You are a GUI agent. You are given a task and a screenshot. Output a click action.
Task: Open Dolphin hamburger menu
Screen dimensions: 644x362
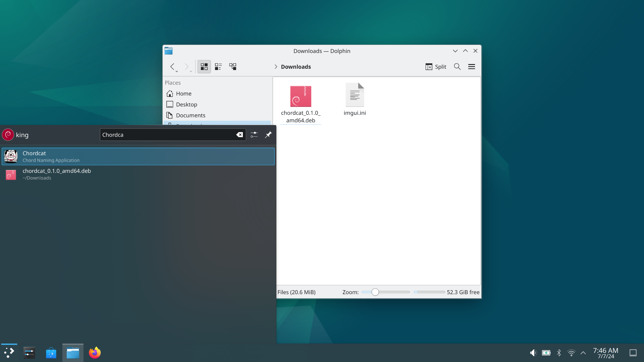tap(472, 67)
